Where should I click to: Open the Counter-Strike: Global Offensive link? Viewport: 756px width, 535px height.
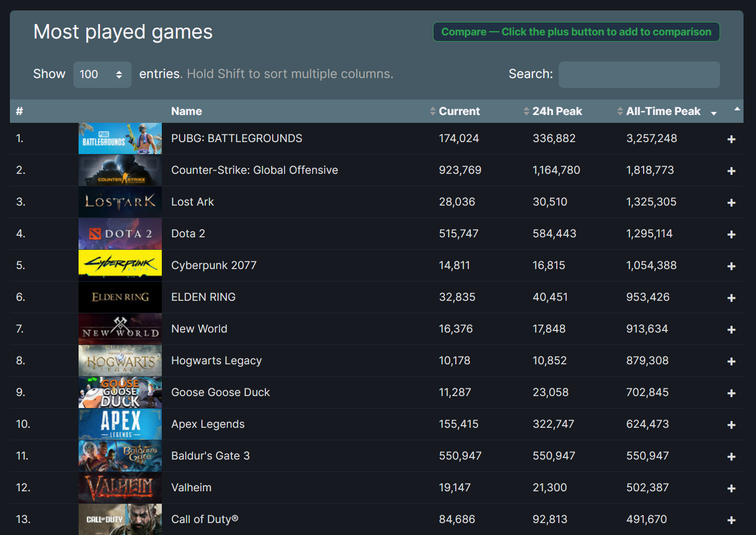(x=254, y=170)
